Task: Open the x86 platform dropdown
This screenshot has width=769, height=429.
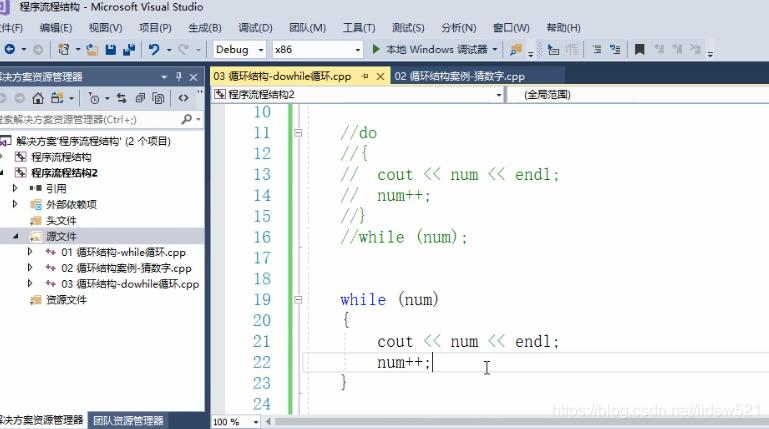Action: (358, 50)
